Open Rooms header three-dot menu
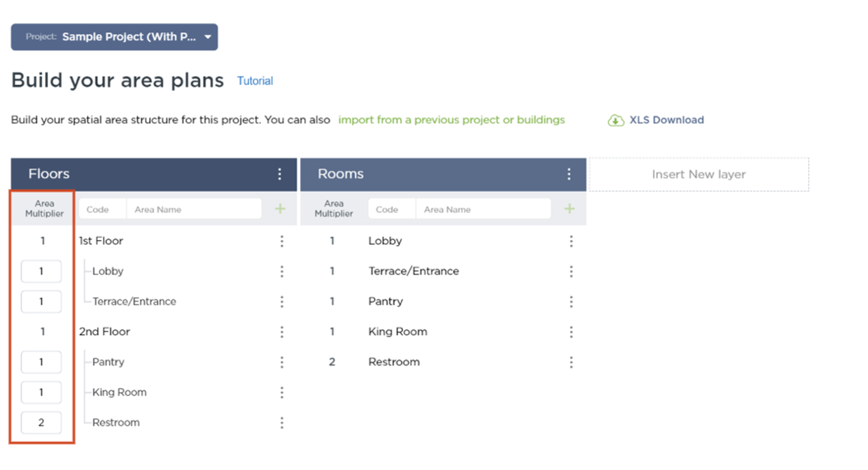This screenshot has width=868, height=470. pyautogui.click(x=569, y=174)
